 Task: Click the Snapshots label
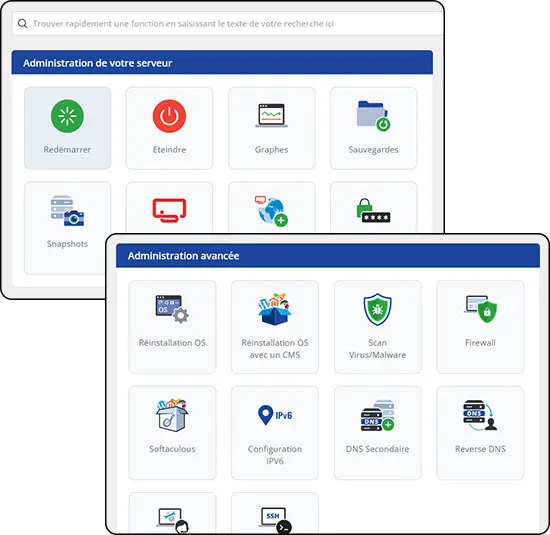(67, 244)
